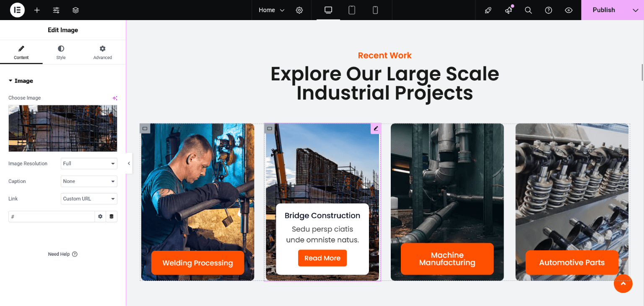The width and height of the screenshot is (644, 306).
Task: Open the Caption dropdown
Action: [x=89, y=181]
